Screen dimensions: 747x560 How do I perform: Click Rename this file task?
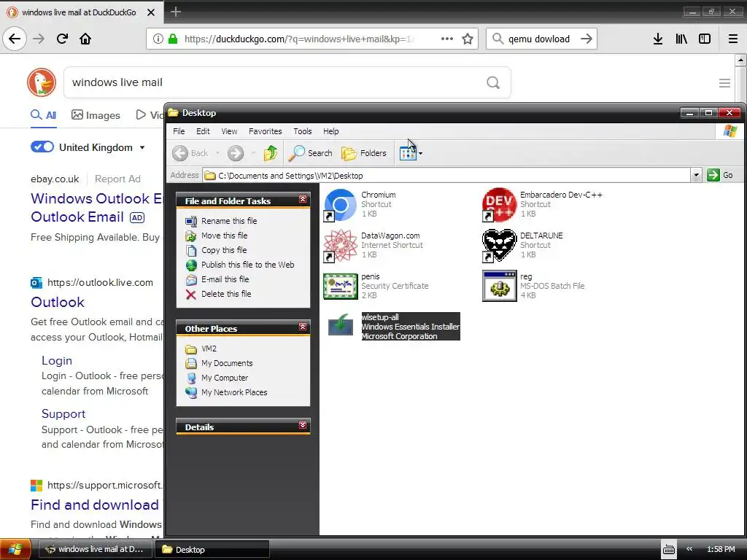coord(228,221)
